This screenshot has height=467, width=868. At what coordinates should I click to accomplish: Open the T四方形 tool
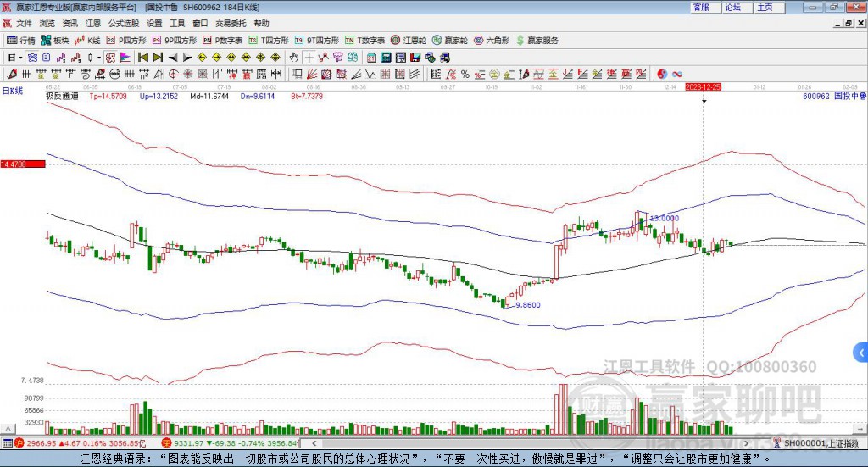[x=269, y=41]
